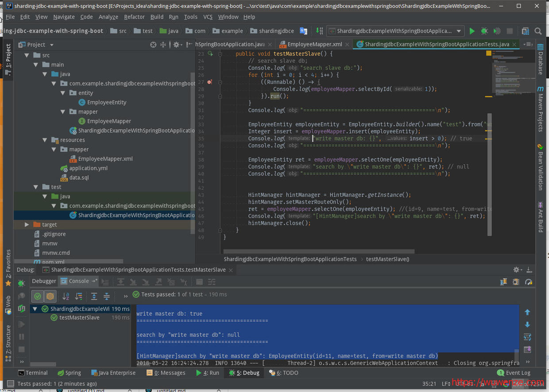Evaluate expression calculator icon in debug toolbar
Image resolution: width=549 pixels, height=392 pixels.
click(199, 281)
